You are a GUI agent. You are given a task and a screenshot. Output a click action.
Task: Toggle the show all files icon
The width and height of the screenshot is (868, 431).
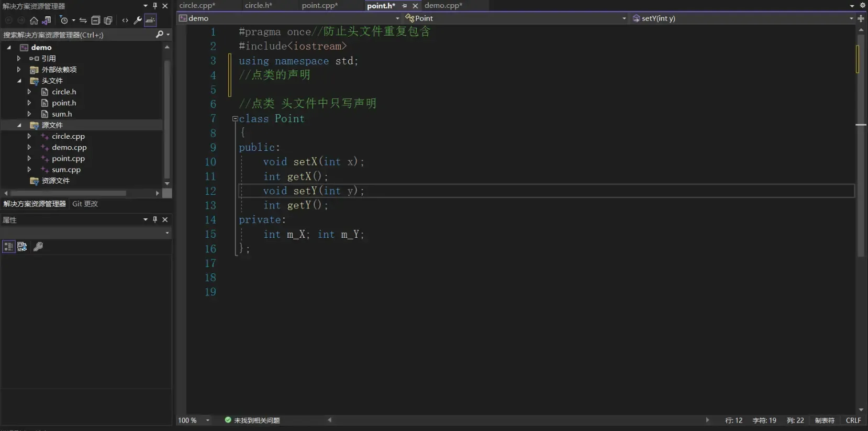pos(108,20)
